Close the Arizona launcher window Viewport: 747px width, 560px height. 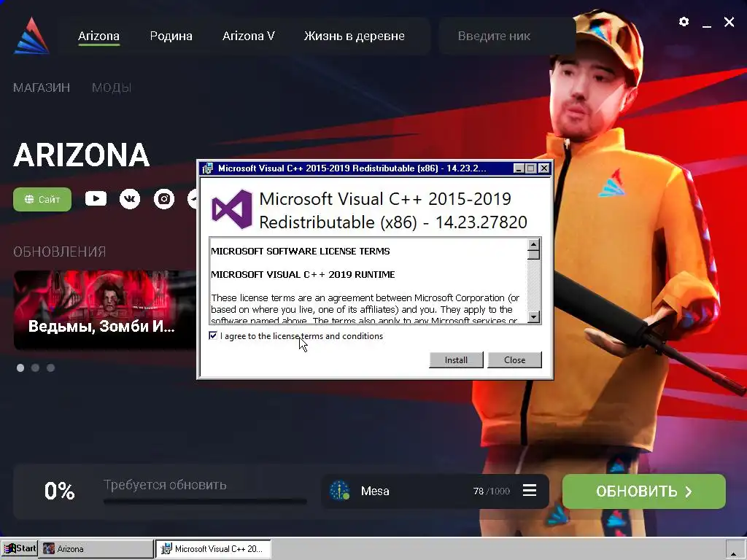(x=729, y=22)
